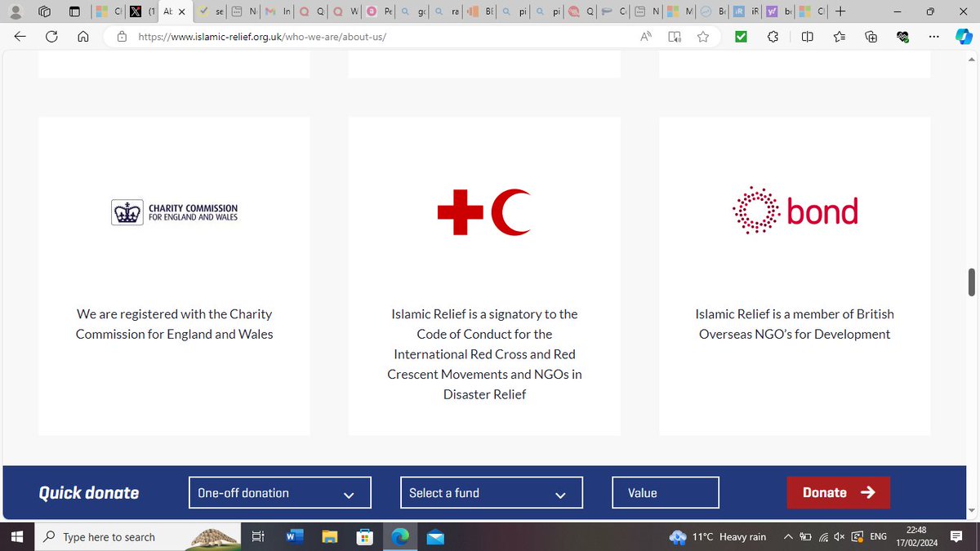This screenshot has height=551, width=980.
Task: Open the Favorites list icon
Action: coord(840,37)
